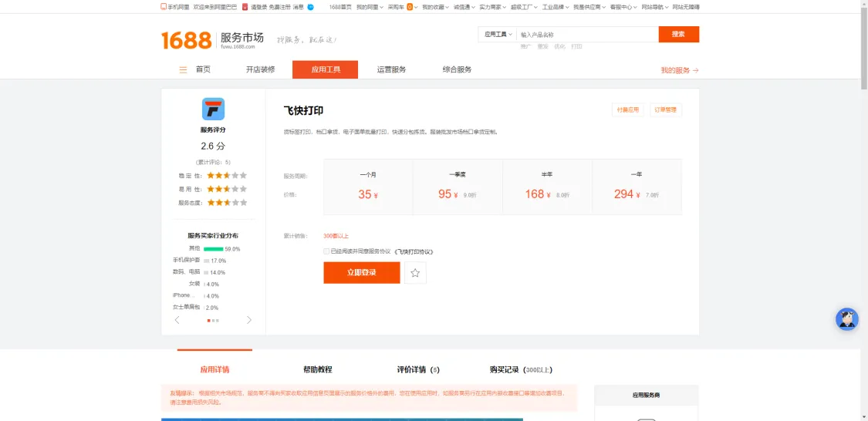The height and width of the screenshot is (421, 868).
Task: Expand the 我的阿里 top menu
Action: [370, 7]
